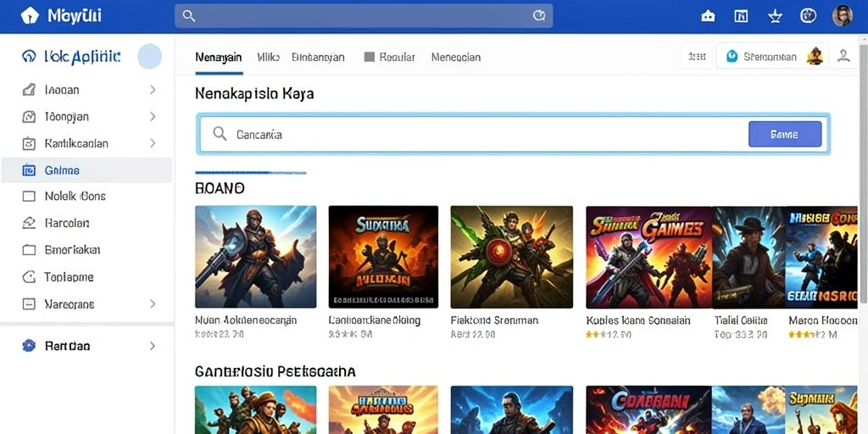Expand the Iaagan sidebar item chevron
The image size is (868, 434).
153,90
